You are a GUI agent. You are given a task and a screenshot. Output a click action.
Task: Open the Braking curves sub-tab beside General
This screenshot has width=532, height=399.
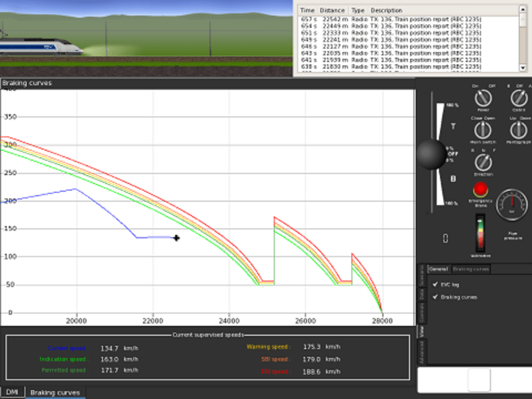471,269
